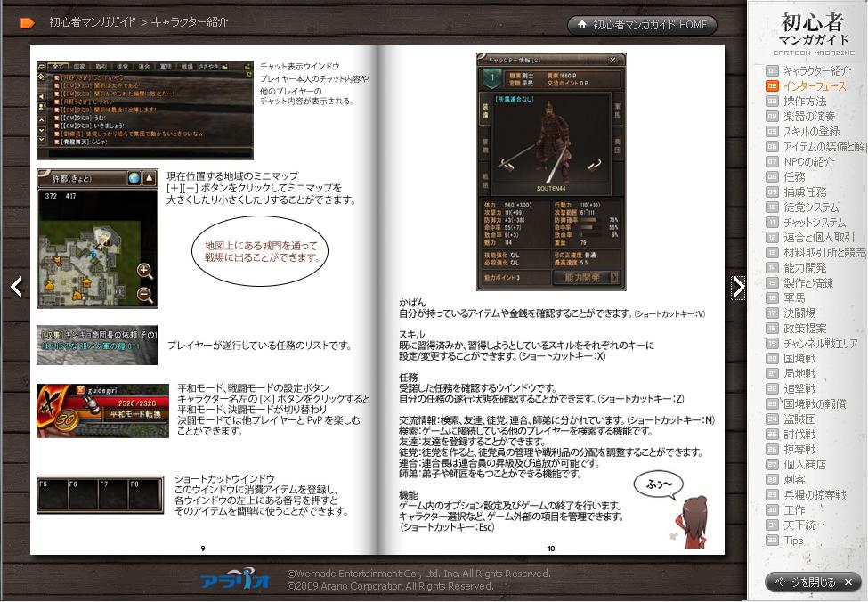Go to the previous page with left arrow

click(x=17, y=287)
